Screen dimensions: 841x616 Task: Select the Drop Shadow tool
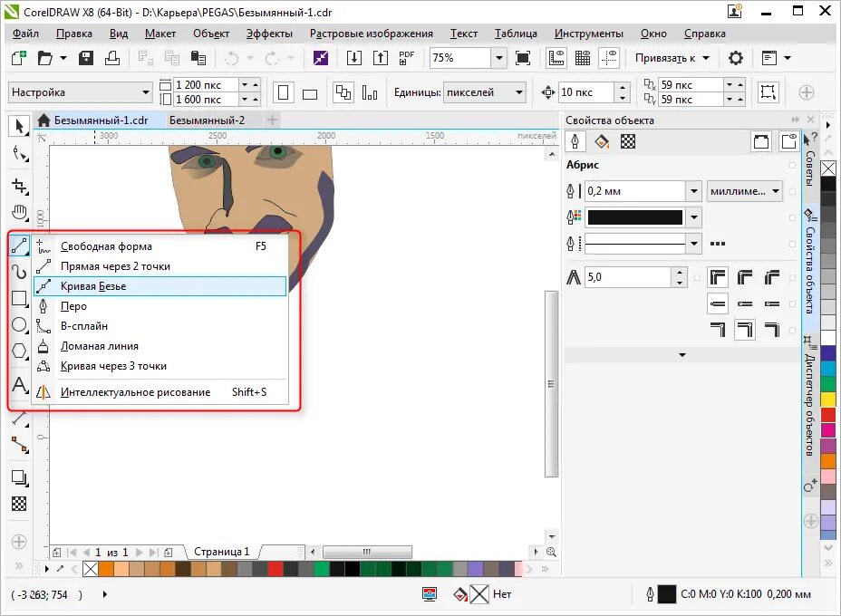19,477
